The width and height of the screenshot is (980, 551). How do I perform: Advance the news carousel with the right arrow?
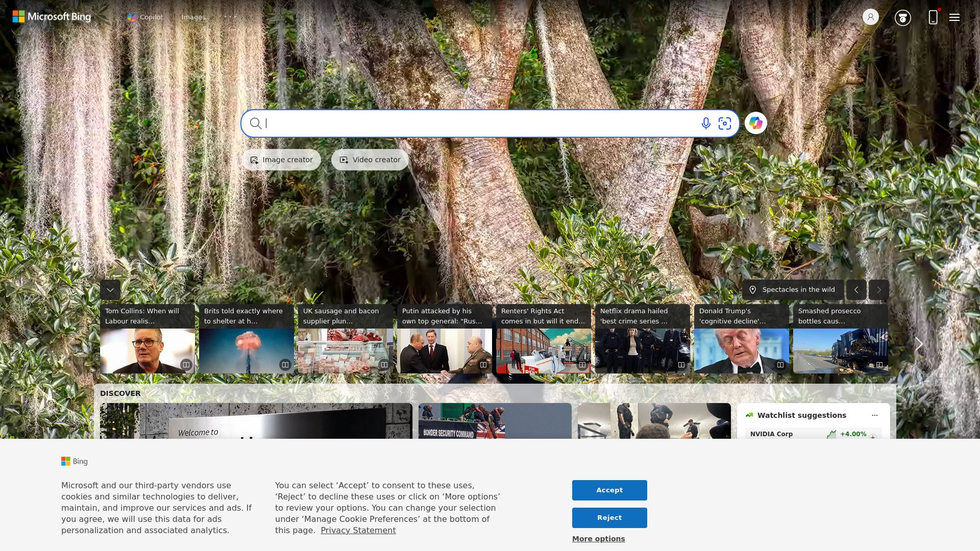[x=918, y=343]
